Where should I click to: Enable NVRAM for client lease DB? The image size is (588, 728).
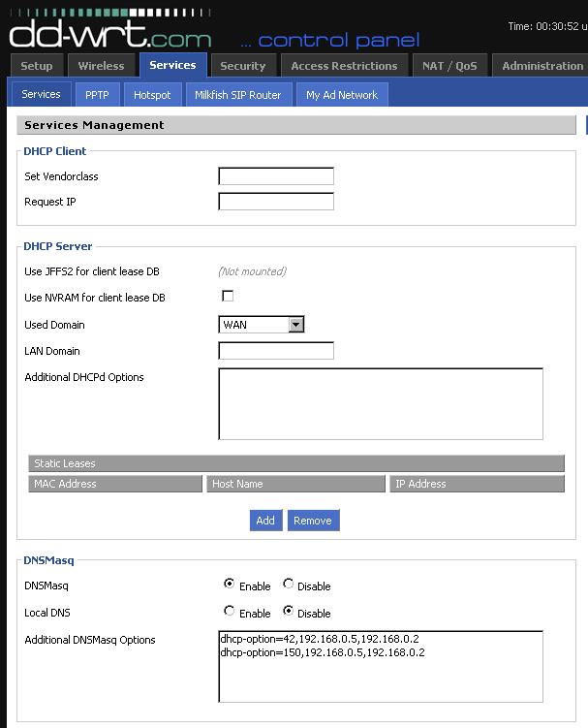(229, 297)
